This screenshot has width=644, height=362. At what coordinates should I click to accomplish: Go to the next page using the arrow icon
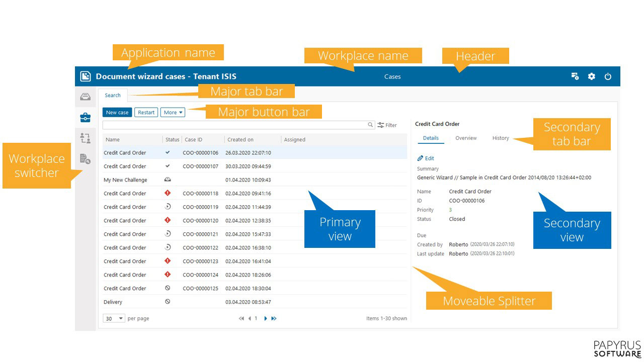(x=265, y=318)
